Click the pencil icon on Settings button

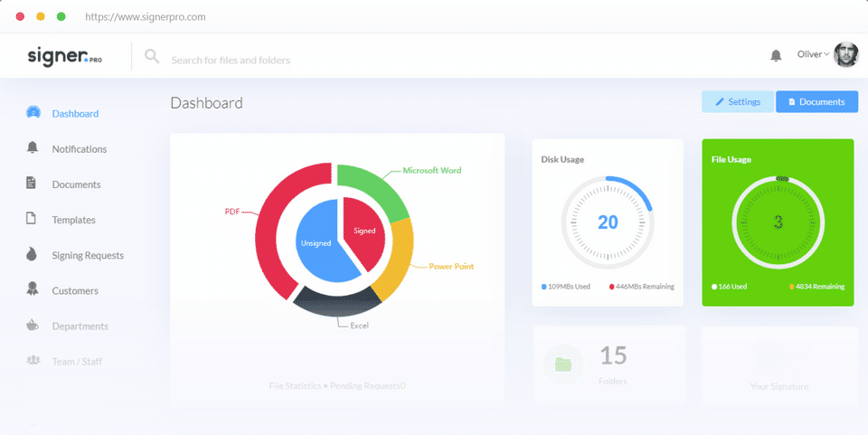click(720, 102)
